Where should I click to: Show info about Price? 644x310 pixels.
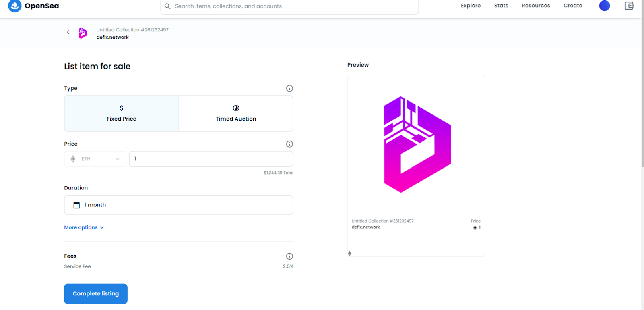(x=289, y=144)
